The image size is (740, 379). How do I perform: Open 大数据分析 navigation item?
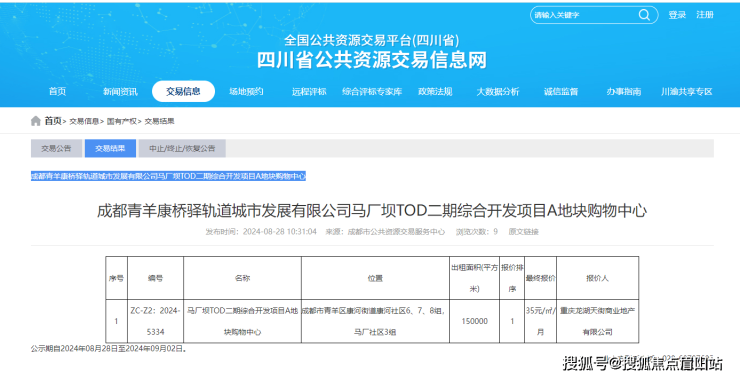(497, 92)
